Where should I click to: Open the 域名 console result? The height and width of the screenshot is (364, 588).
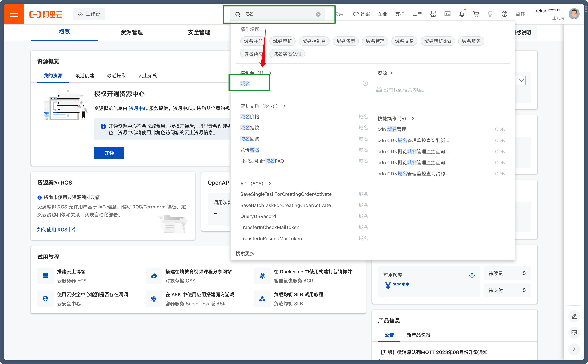[245, 84]
